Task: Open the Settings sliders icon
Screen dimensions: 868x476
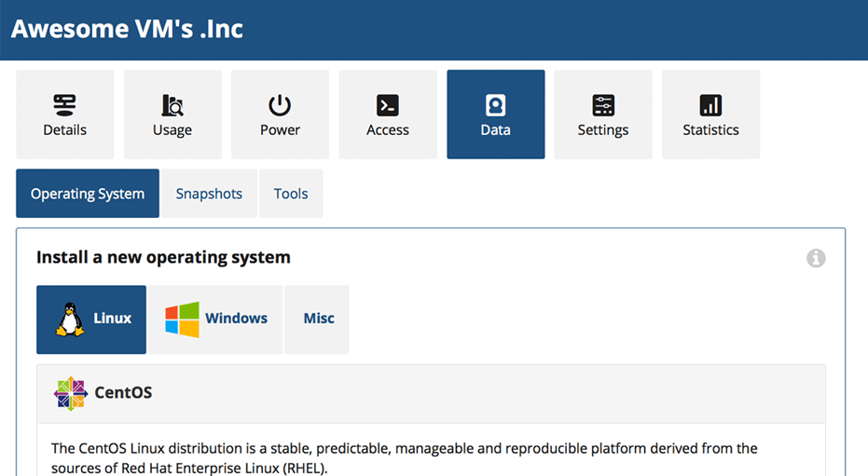Action: coord(603,104)
